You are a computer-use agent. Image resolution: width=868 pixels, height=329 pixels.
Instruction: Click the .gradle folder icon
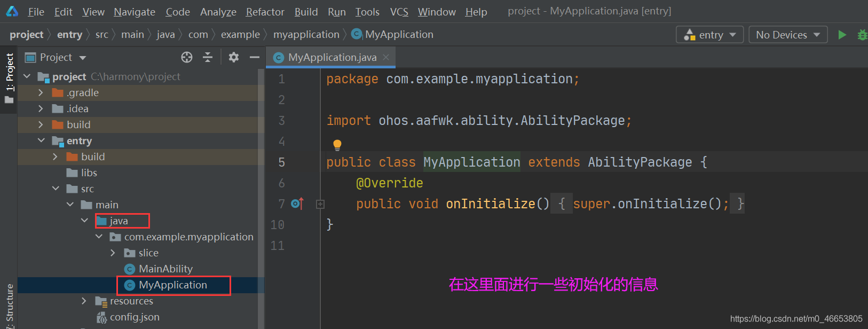pyautogui.click(x=58, y=93)
